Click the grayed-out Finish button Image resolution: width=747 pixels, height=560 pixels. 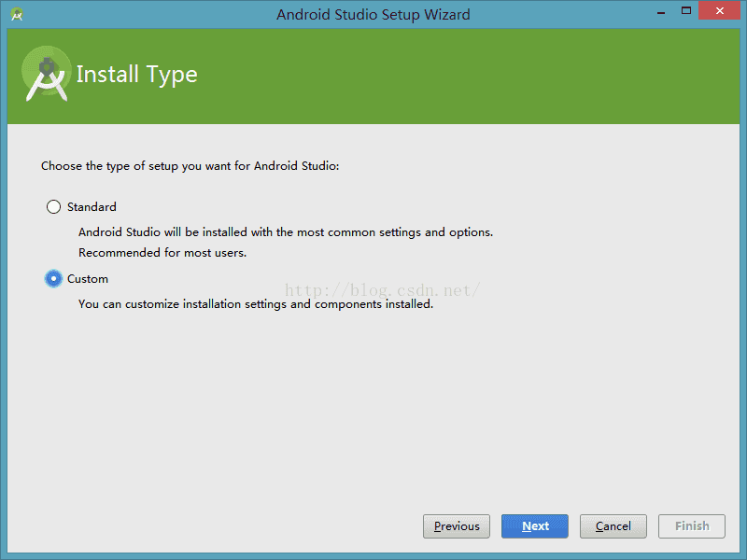pyautogui.click(x=692, y=526)
